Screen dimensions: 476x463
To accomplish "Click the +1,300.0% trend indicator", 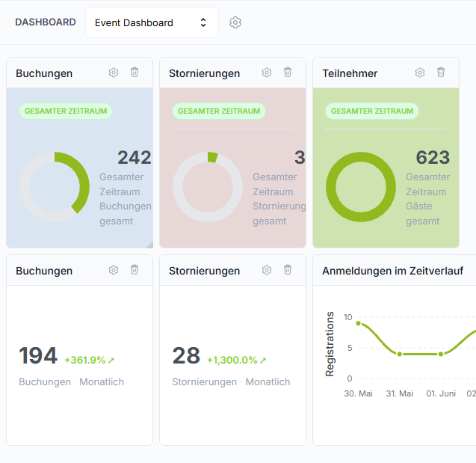I will click(236, 361).
